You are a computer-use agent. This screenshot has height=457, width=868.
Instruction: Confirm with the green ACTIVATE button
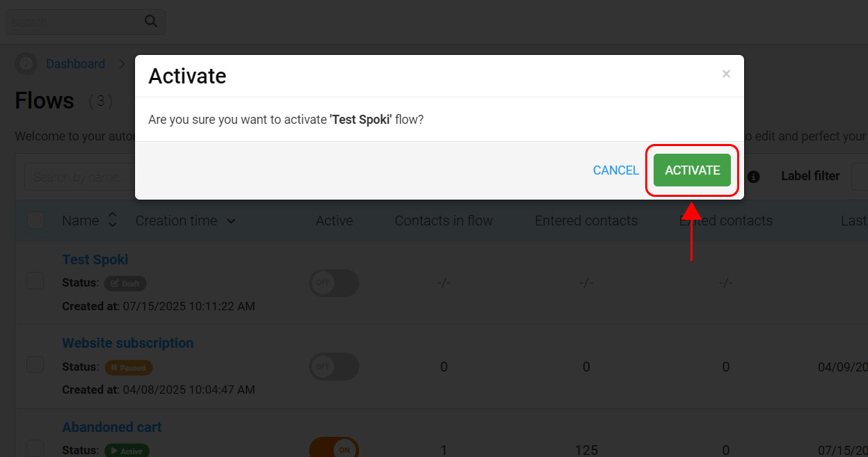tap(692, 170)
